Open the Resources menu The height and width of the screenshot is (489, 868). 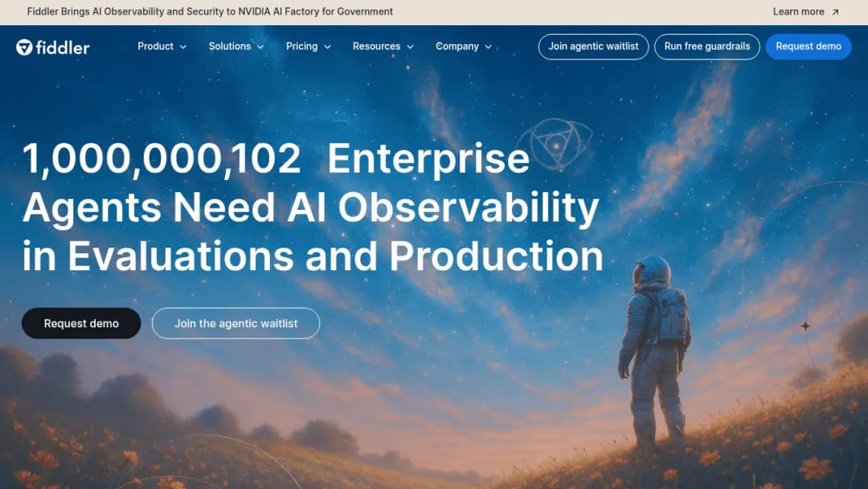click(x=383, y=47)
